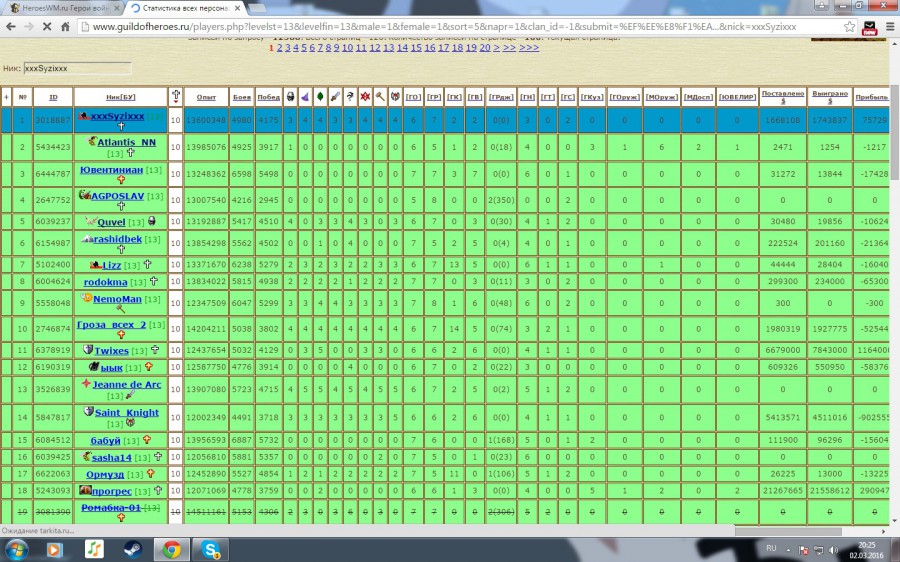900x562 pixels.
Task: Open a new browser tab
Action: coord(257,8)
